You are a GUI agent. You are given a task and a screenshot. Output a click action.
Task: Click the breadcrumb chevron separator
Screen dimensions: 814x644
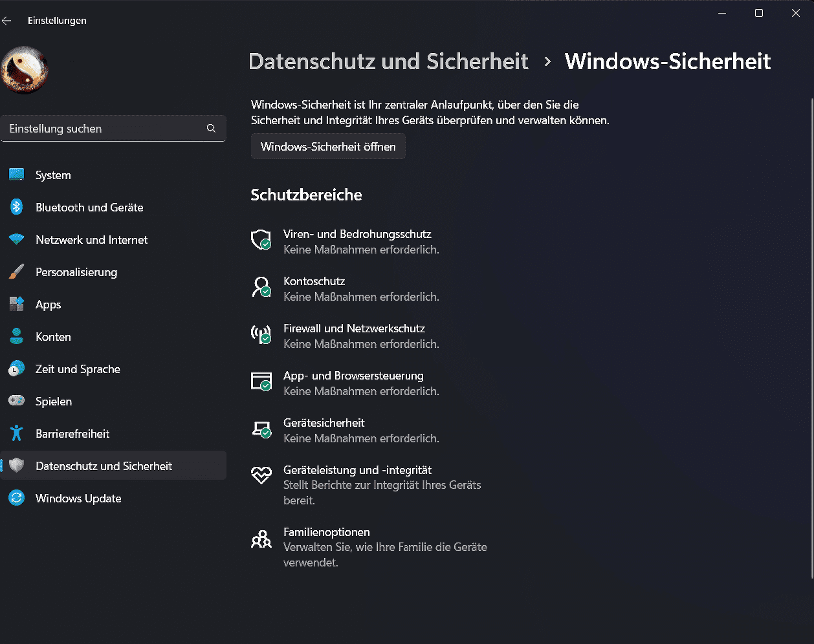coord(547,61)
